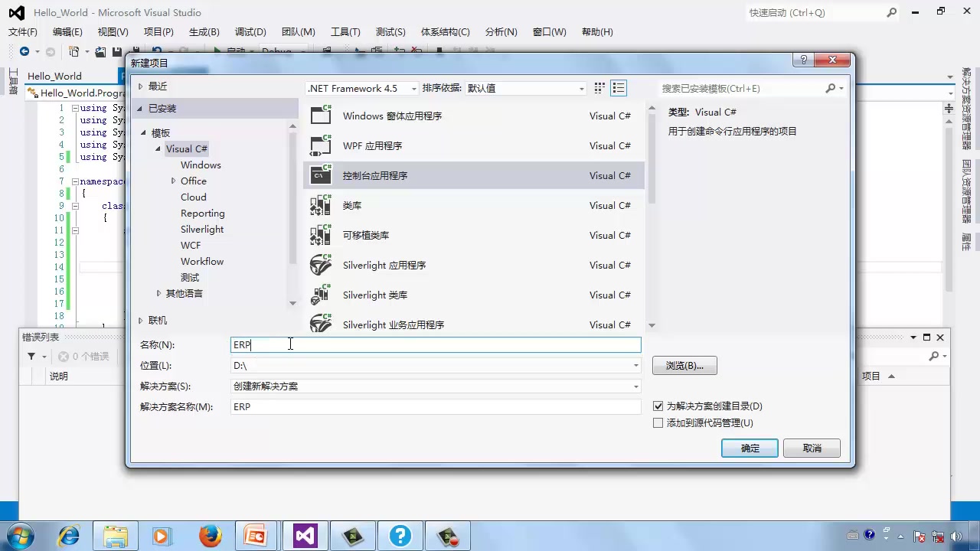
Task: Click the 搜索已安装模板 search box
Action: tap(742, 89)
